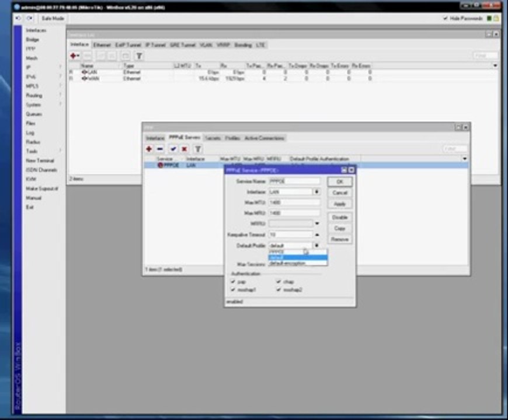
Task: Open Log in the sidebar menu
Action: point(30,132)
